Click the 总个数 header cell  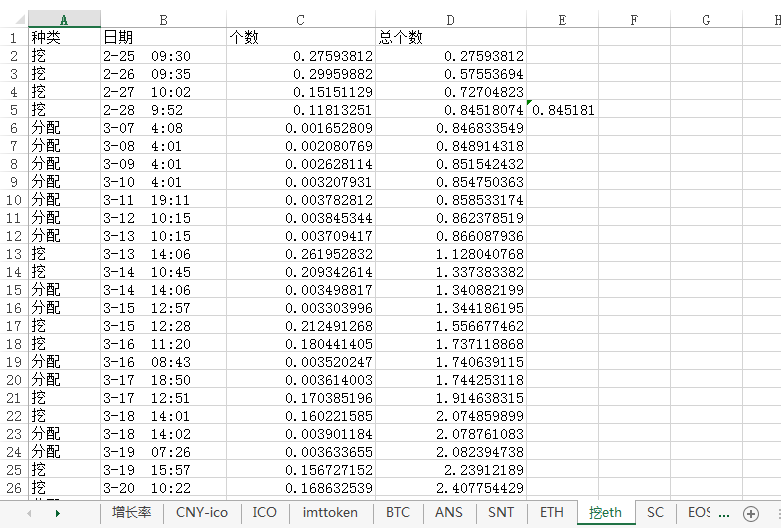coord(451,37)
